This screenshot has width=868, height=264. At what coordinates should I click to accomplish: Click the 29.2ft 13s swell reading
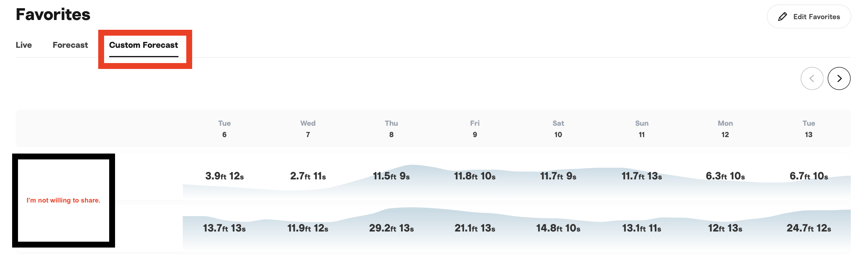click(391, 228)
